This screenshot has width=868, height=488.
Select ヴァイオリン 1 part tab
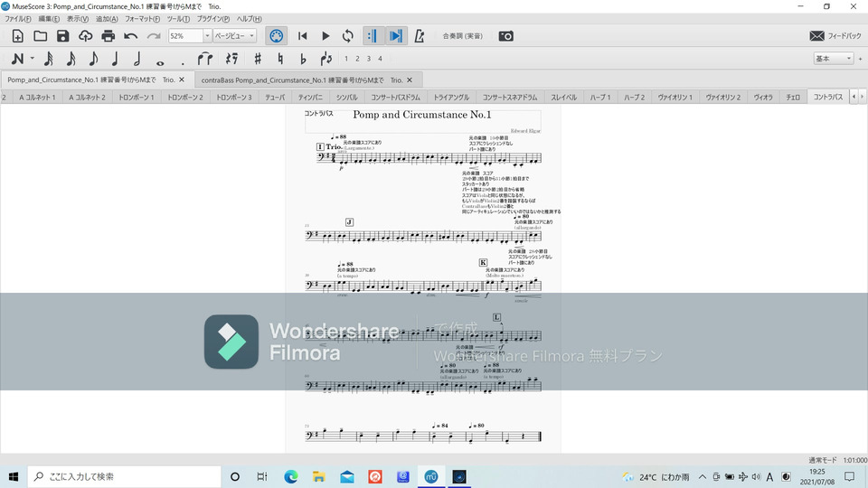[x=675, y=97]
